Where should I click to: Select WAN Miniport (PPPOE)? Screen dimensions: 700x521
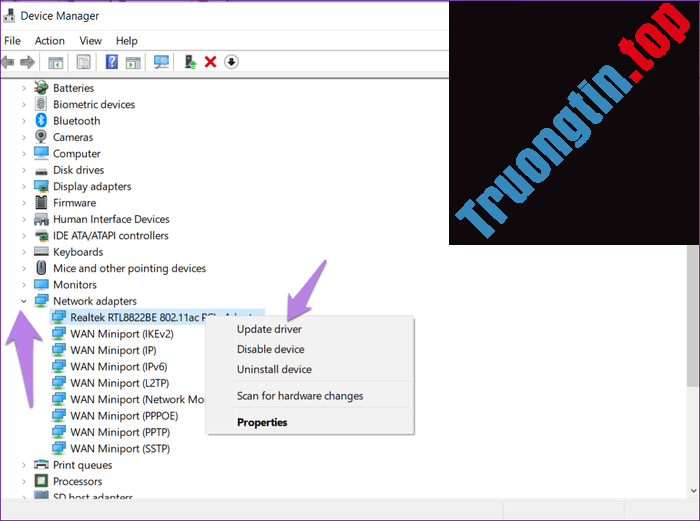(x=124, y=416)
